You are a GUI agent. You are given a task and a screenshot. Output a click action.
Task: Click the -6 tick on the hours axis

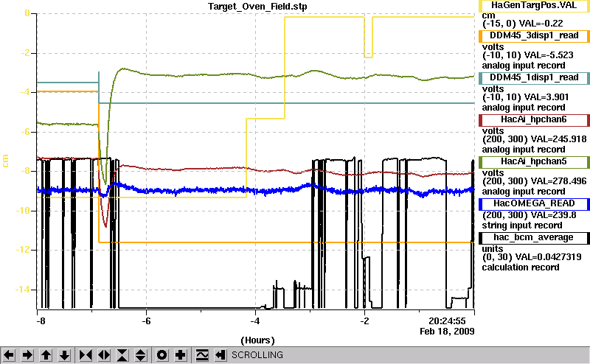click(146, 321)
